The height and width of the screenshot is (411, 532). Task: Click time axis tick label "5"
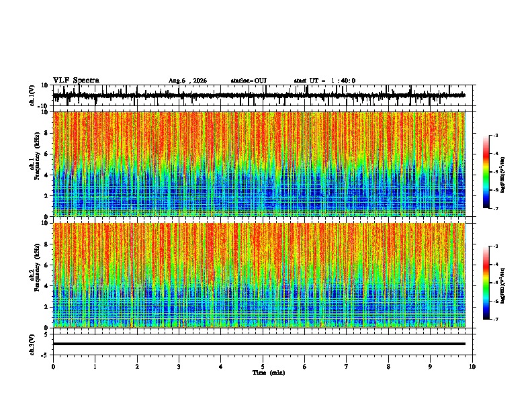pyautogui.click(x=263, y=367)
